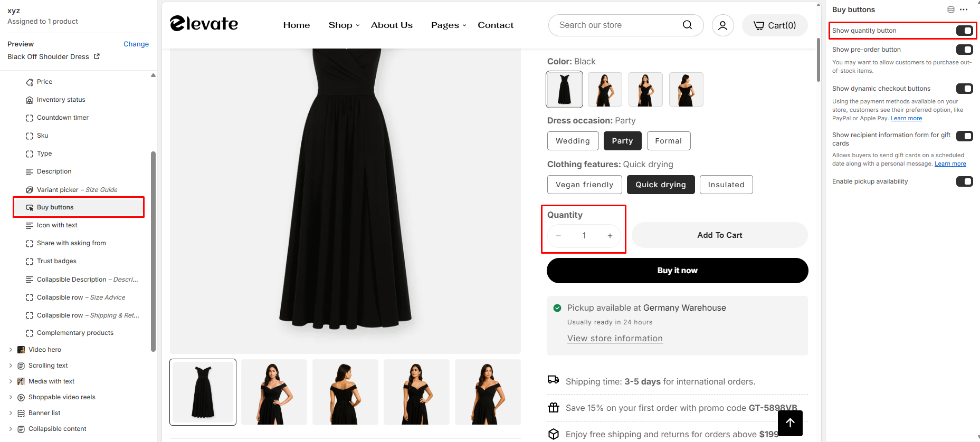Expand the Video hero section
The width and height of the screenshot is (980, 442).
tap(11, 350)
